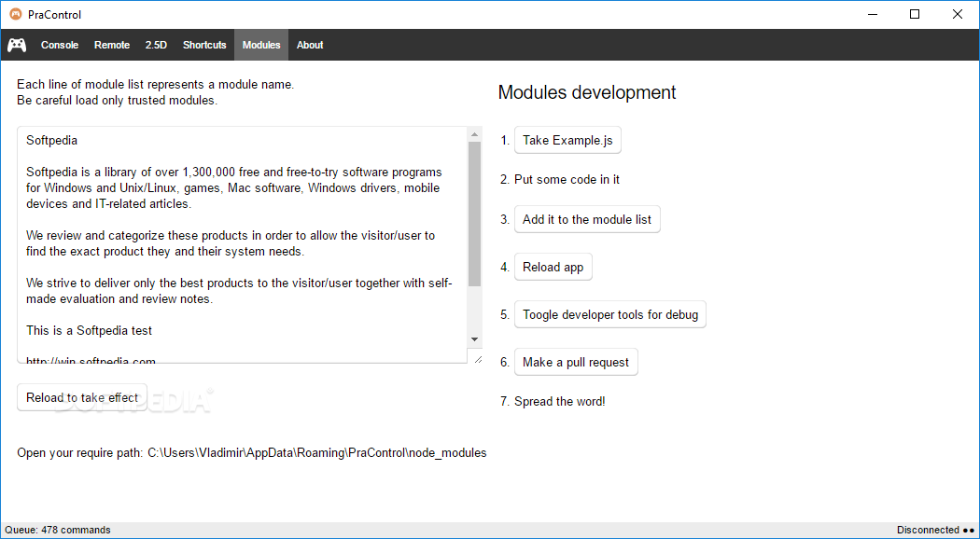This screenshot has width=980, height=539.
Task: Toggle developer tools for debug
Action: pyautogui.click(x=610, y=314)
